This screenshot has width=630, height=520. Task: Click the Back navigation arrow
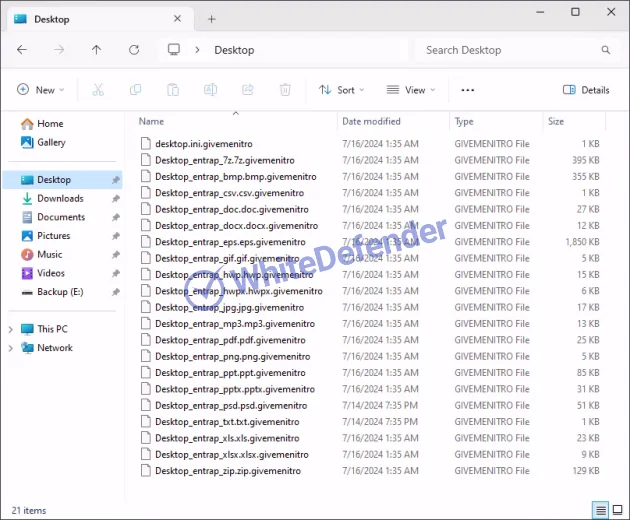tap(22, 50)
